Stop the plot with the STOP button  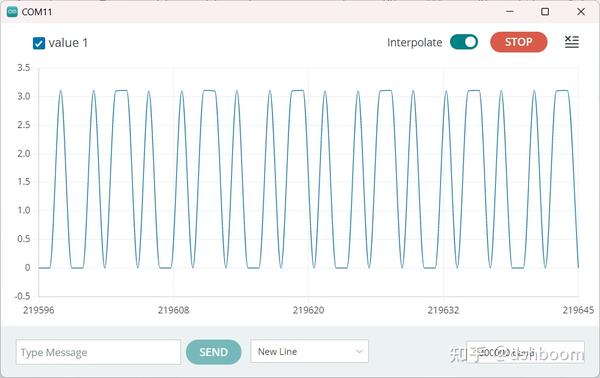coord(518,42)
